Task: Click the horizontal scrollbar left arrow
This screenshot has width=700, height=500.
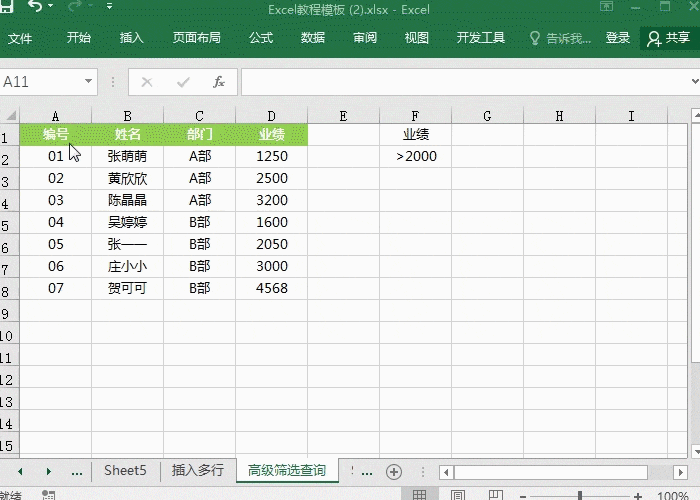Action: pos(446,472)
